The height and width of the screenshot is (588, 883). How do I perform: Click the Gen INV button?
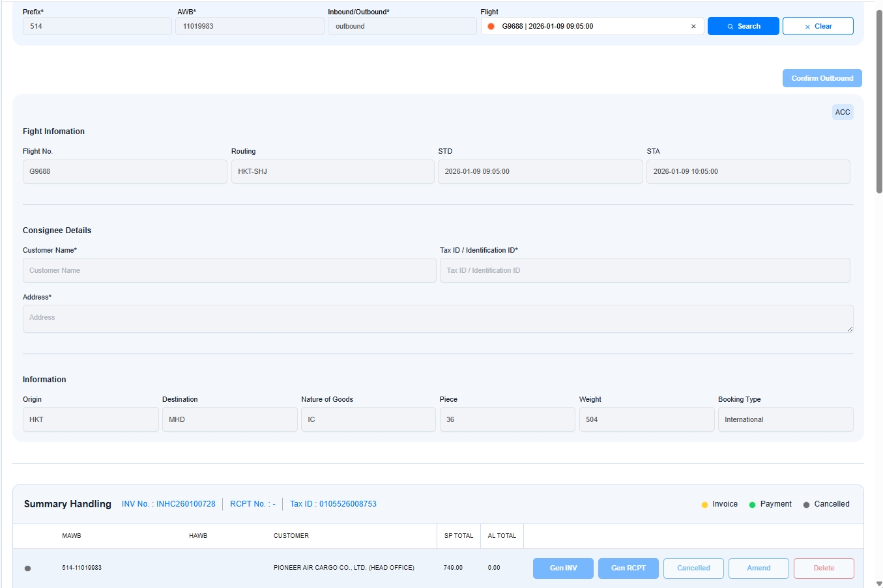coord(563,568)
